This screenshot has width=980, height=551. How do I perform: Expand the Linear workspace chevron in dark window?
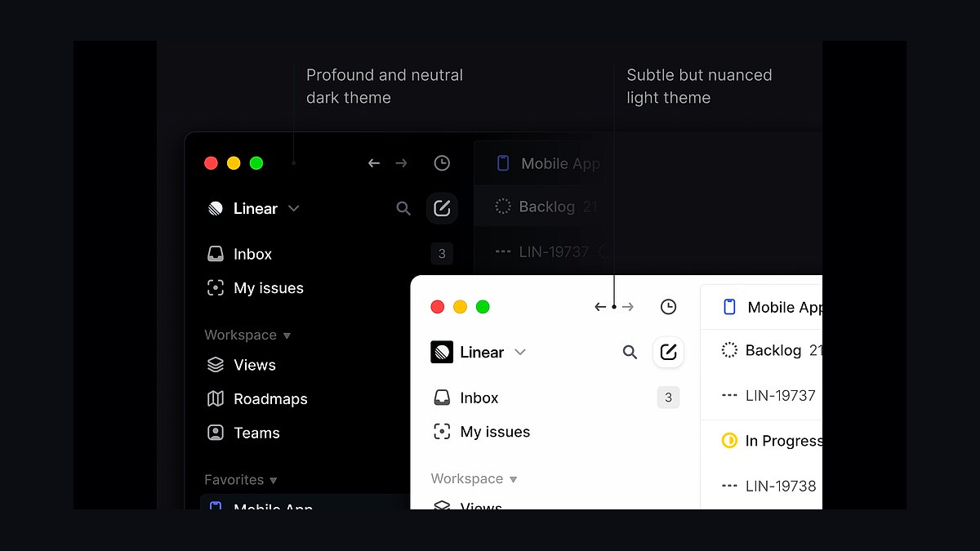click(294, 209)
